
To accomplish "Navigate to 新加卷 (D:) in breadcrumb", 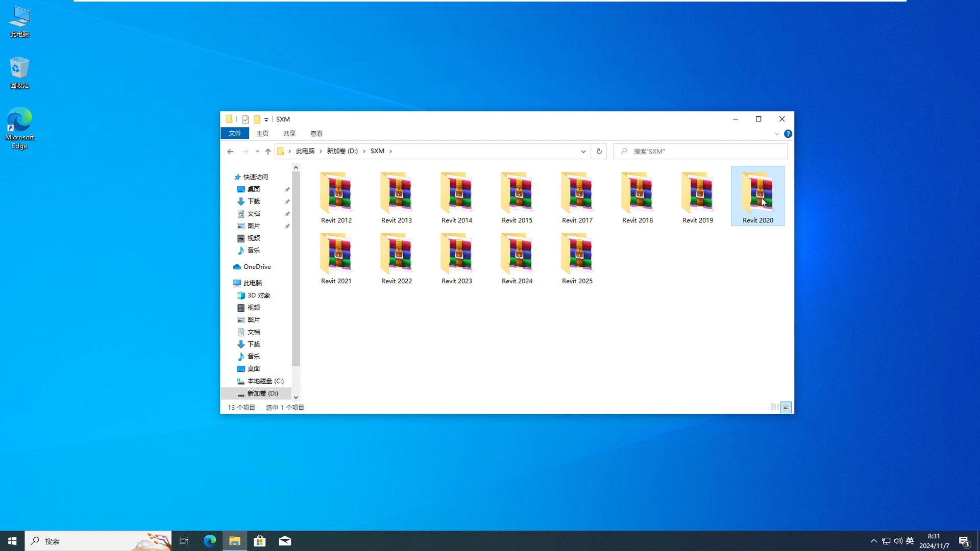I will point(342,151).
